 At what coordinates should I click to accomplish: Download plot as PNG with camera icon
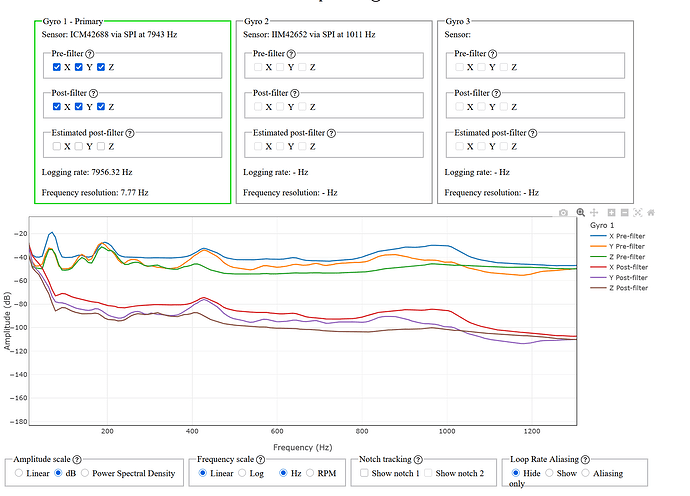[x=563, y=213]
